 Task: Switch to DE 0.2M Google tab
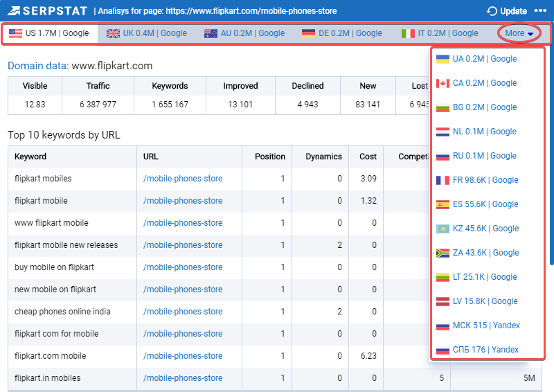click(342, 33)
